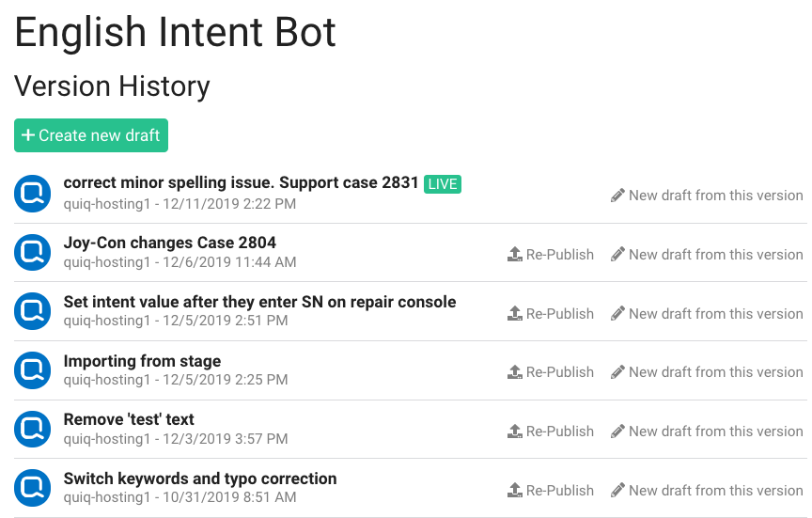The width and height of the screenshot is (812, 518).
Task: Re-Publish the Set intent value version
Action: (x=551, y=313)
